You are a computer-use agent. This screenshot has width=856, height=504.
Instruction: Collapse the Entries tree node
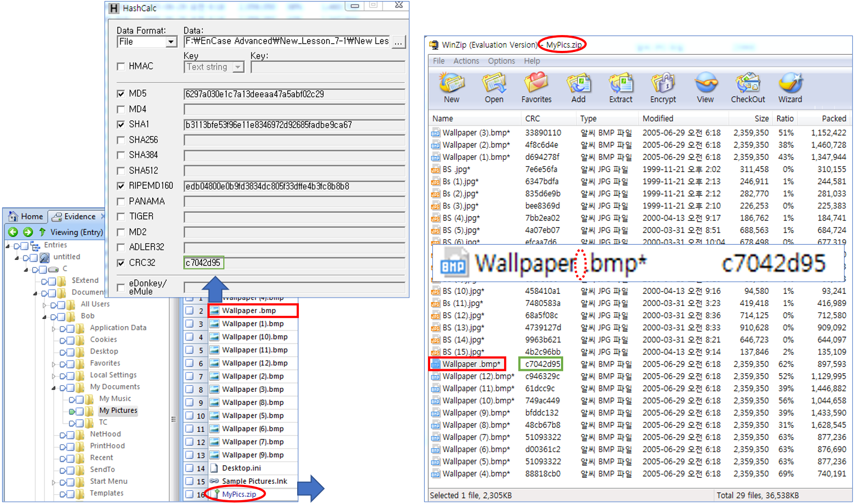click(8, 246)
